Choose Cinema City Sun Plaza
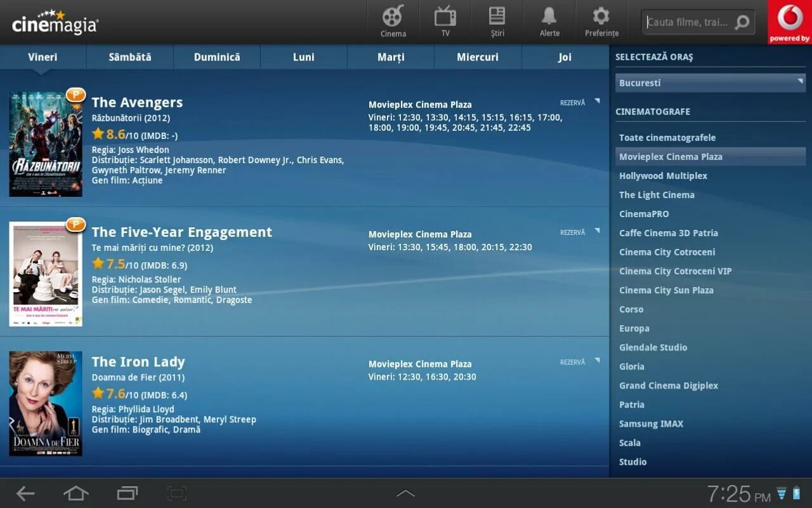The width and height of the screenshot is (812, 508). click(666, 290)
